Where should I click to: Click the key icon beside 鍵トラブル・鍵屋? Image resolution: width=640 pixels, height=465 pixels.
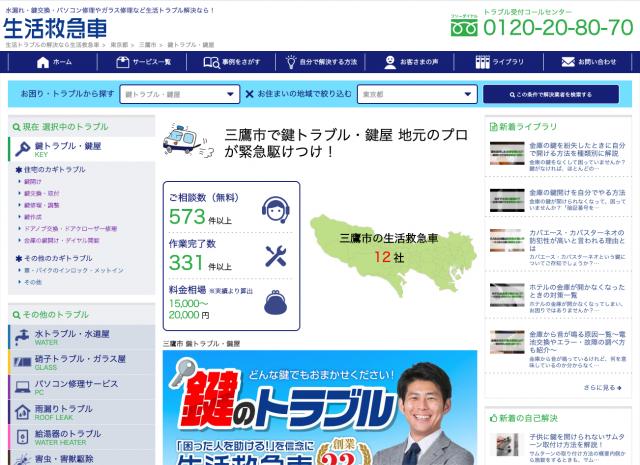point(21,149)
